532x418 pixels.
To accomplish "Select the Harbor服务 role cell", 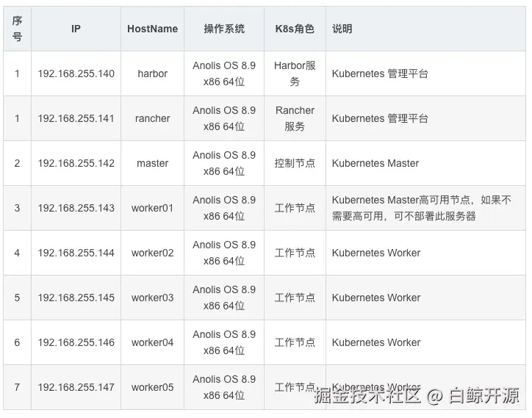I will coord(295,73).
